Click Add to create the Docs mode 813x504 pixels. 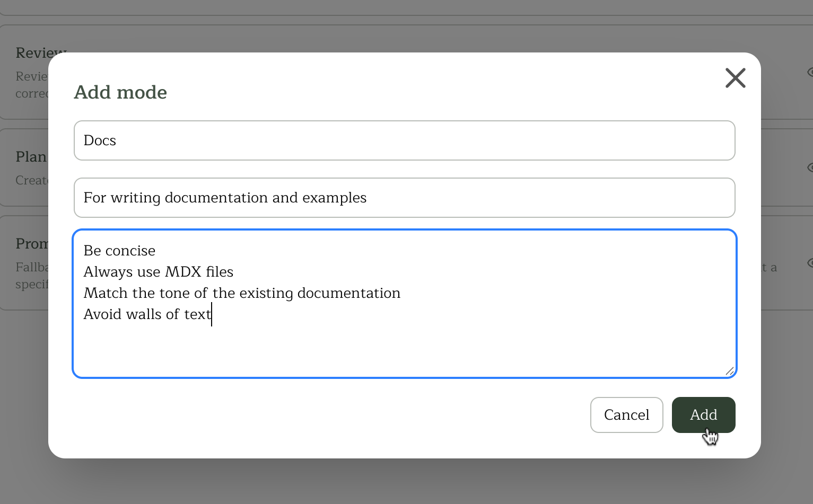click(x=703, y=415)
